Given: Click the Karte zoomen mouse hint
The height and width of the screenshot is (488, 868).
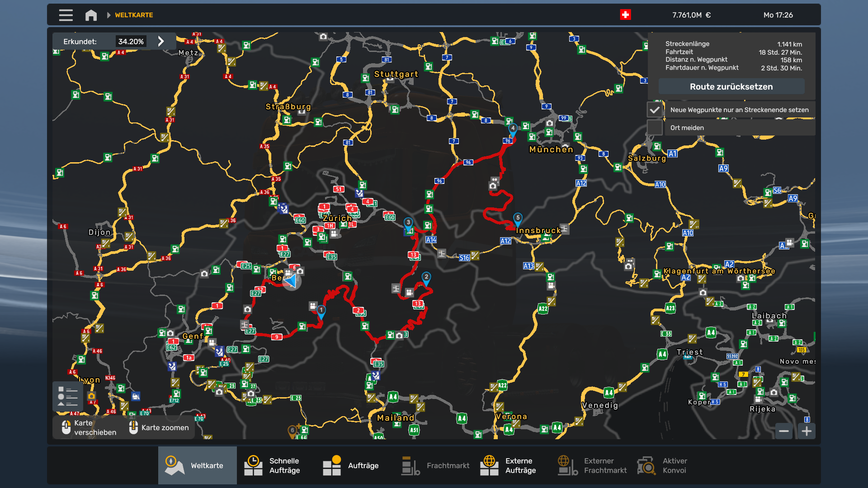Looking at the screenshot, I should click(159, 427).
